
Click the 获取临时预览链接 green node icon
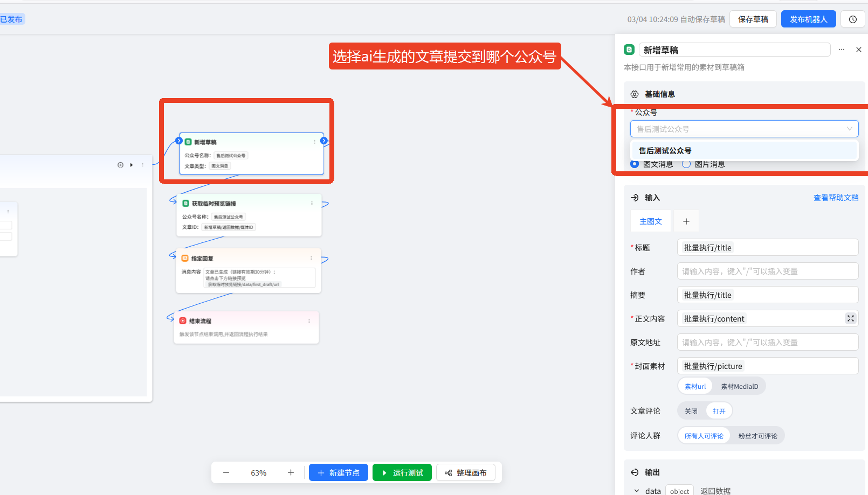[185, 203]
